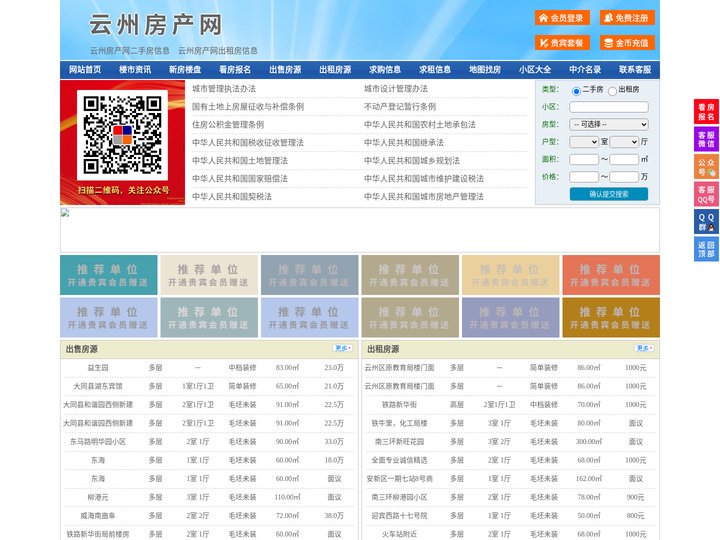
Task: Open the 铁牛里,化工局楼 rental listing
Action: (399, 423)
